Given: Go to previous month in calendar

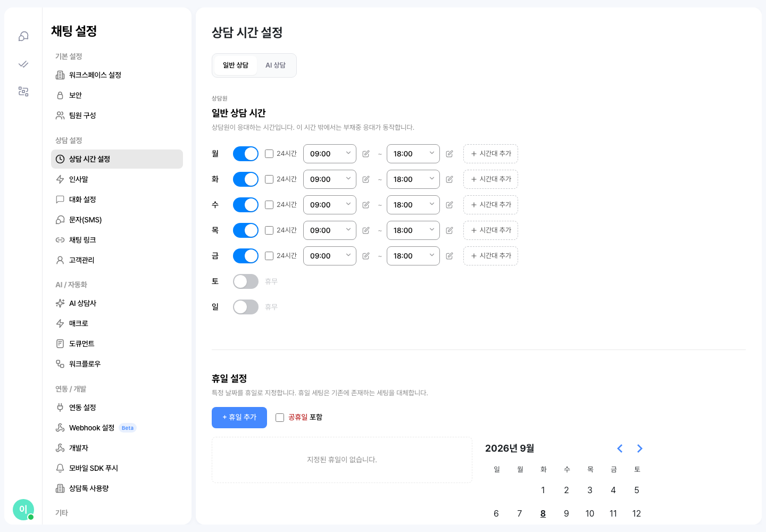Looking at the screenshot, I should coord(620,448).
